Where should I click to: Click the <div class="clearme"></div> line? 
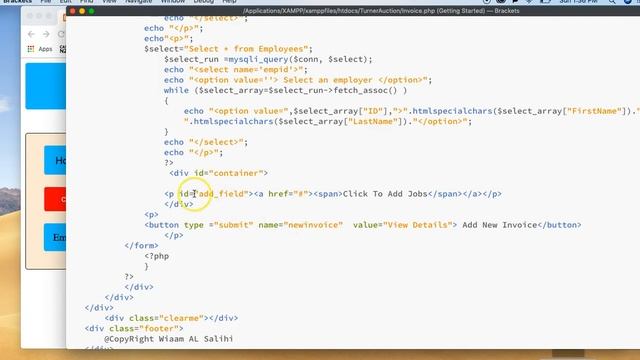(x=171, y=318)
